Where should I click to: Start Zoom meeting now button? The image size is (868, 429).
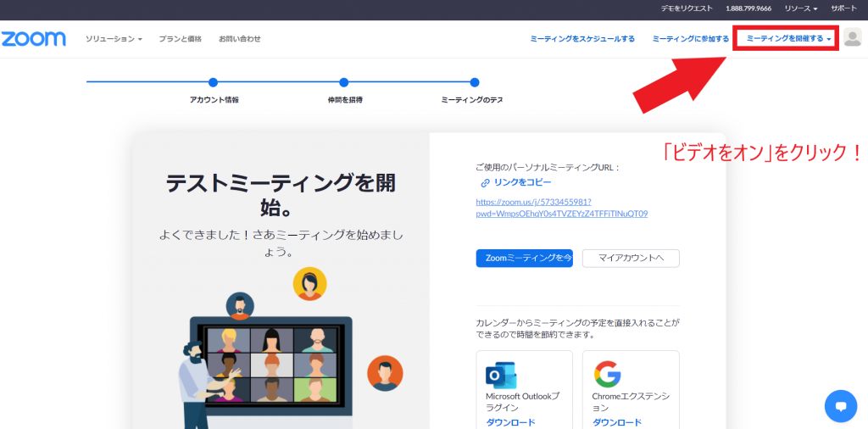pos(524,258)
